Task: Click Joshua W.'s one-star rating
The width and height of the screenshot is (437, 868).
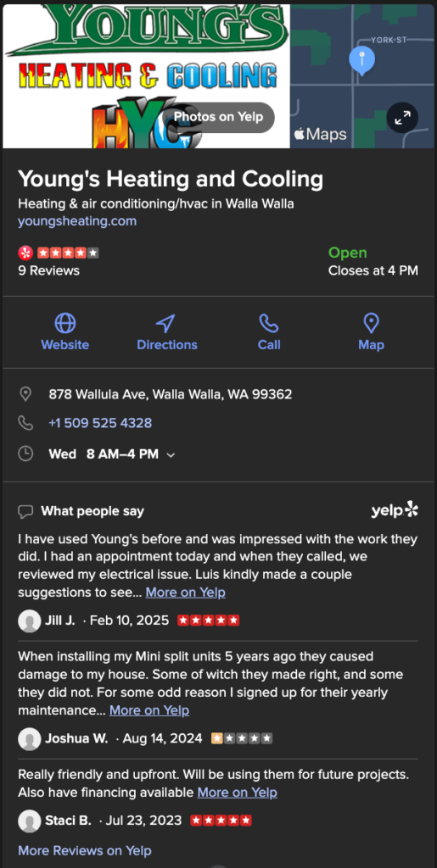Action: (242, 738)
